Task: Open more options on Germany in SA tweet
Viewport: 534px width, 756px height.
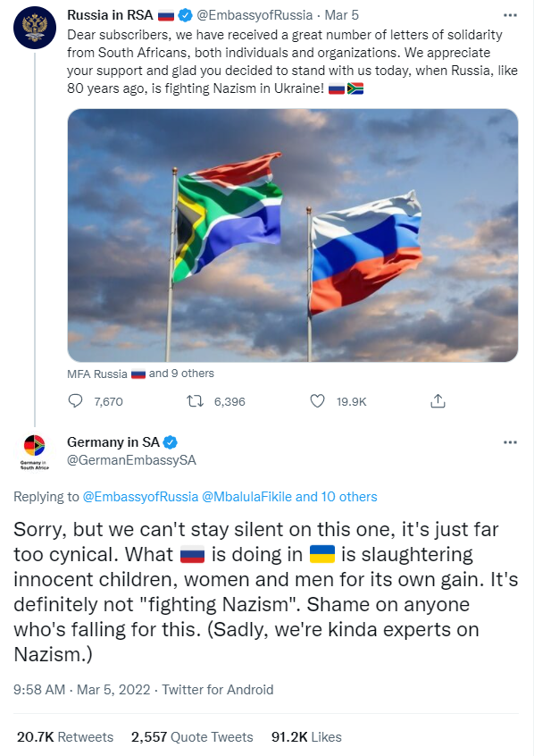Action: click(x=510, y=442)
